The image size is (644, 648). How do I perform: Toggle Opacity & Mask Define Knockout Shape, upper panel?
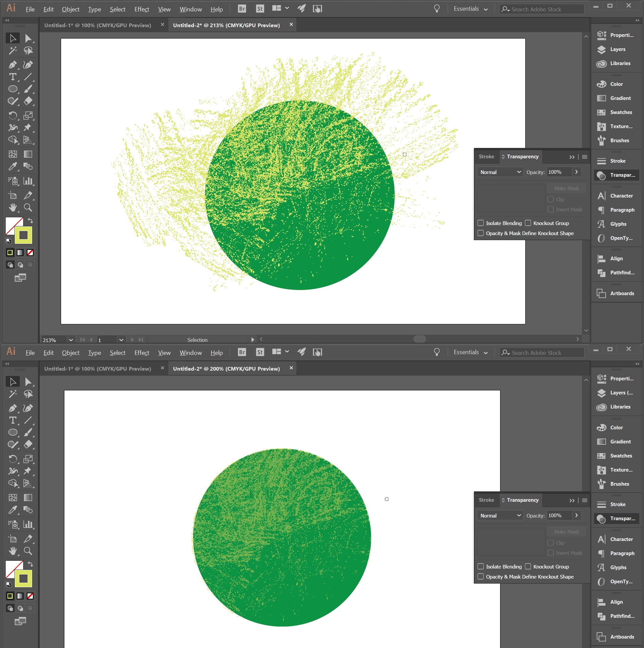[x=481, y=233]
